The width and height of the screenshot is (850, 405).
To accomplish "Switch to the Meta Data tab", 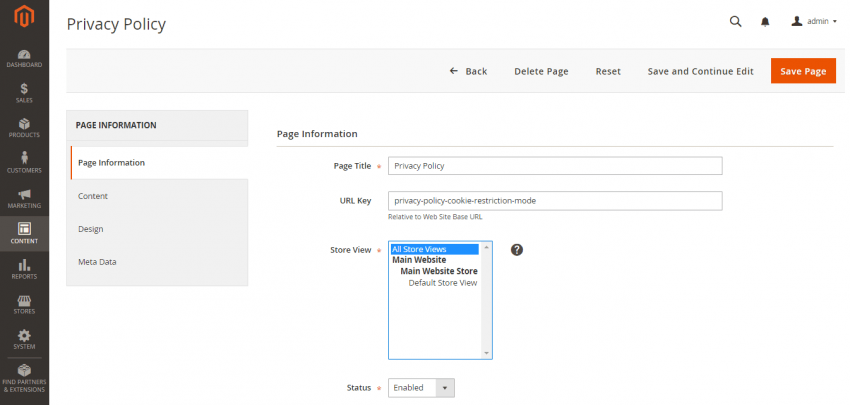I will point(157,262).
